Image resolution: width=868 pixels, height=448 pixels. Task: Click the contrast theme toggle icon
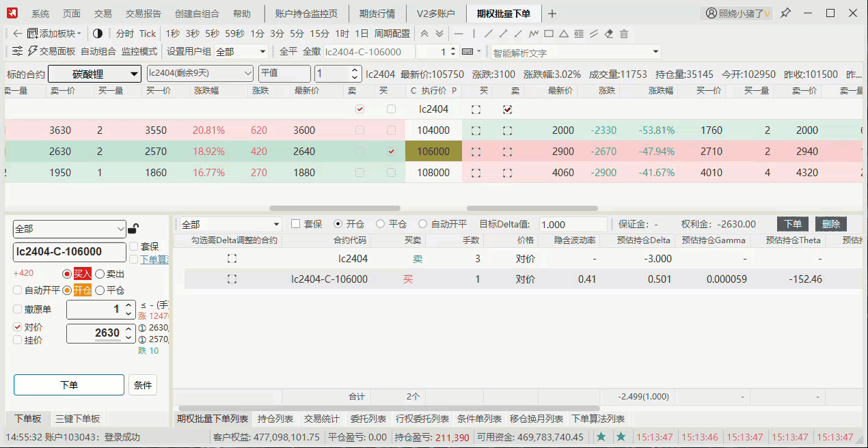[x=98, y=33]
